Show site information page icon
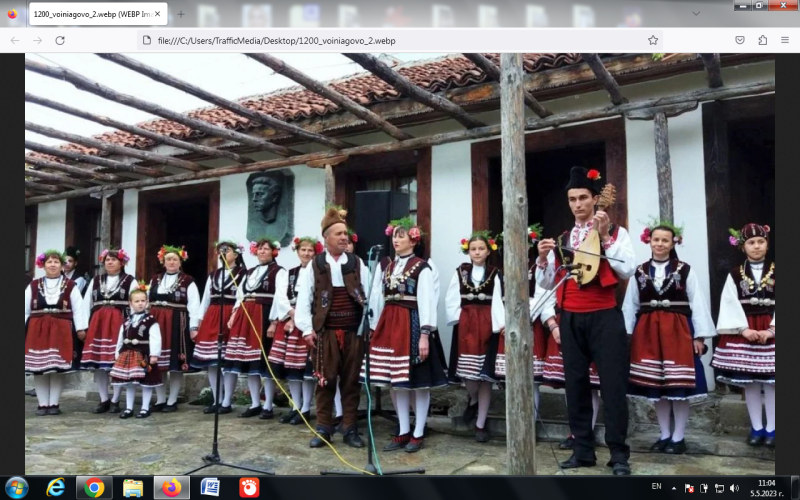 (147, 40)
